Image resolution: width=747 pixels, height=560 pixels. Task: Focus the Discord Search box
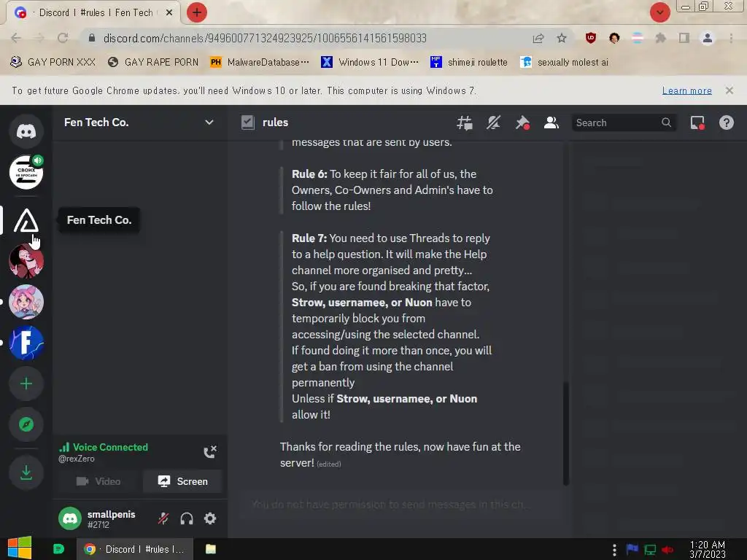click(x=623, y=122)
